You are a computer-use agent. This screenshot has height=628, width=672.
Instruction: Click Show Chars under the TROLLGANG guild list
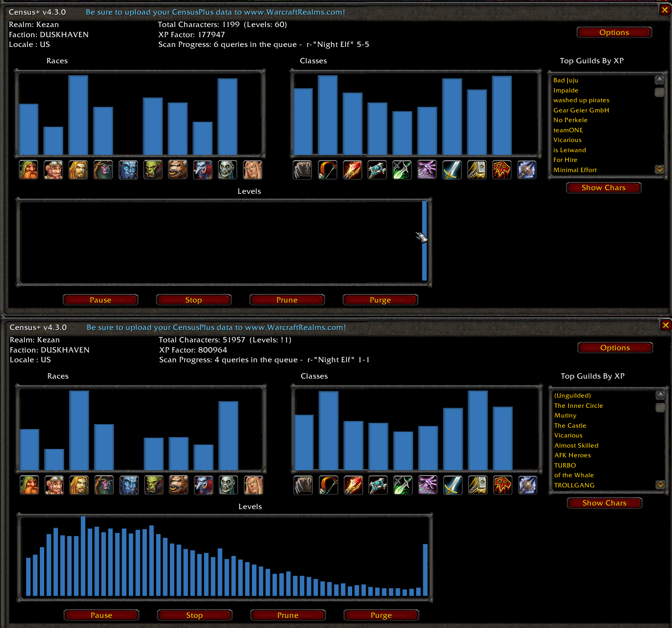pos(604,503)
